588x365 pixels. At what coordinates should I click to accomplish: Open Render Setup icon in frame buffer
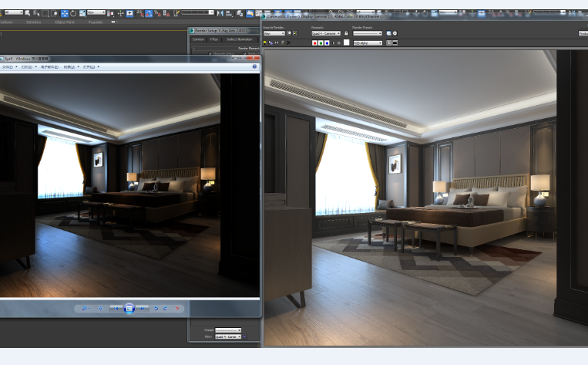[x=388, y=33]
